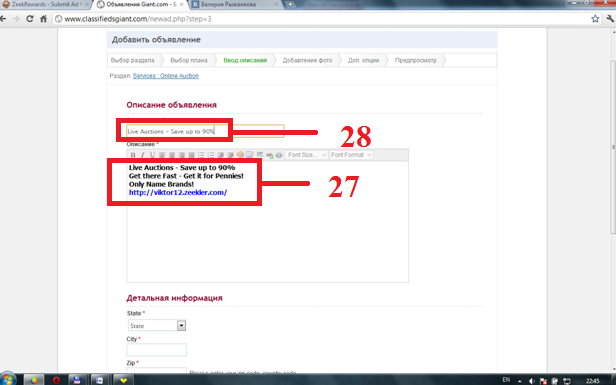The width and height of the screenshot is (616, 385).
Task: Expand the State dropdown list
Action: (181, 325)
